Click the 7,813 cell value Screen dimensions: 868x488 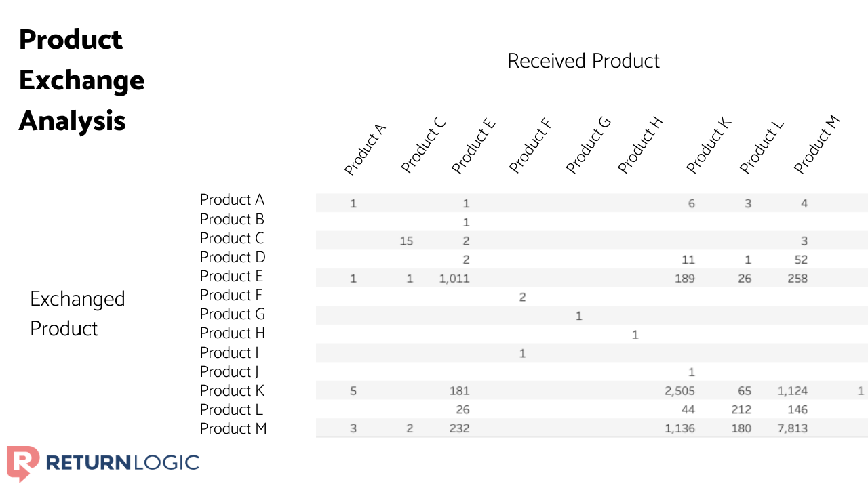pyautogui.click(x=792, y=429)
